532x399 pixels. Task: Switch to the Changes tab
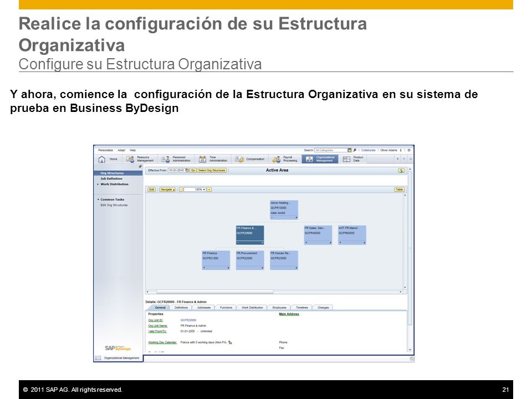pos(323,308)
